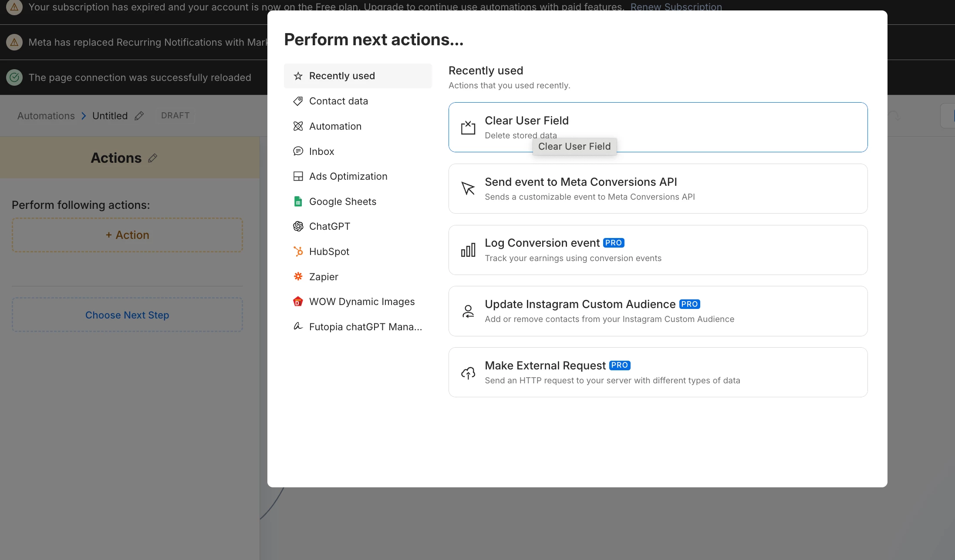
Task: Click the Renew Subscription link
Action: [x=676, y=7]
